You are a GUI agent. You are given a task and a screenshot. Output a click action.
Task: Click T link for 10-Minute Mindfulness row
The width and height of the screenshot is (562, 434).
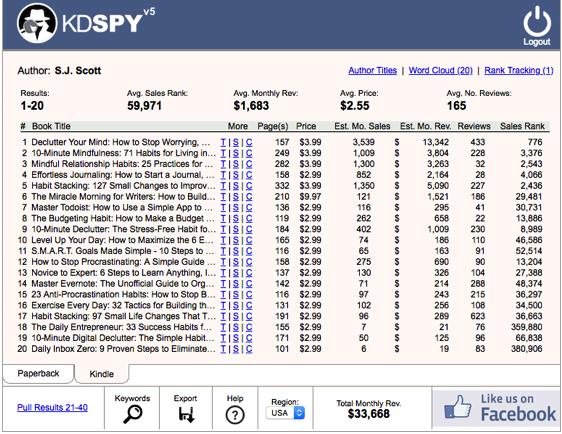point(223,153)
